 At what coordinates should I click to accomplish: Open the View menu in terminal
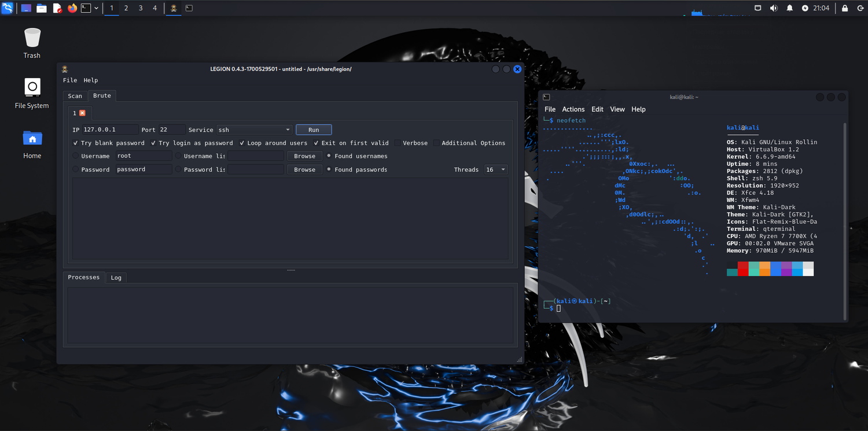[617, 109]
